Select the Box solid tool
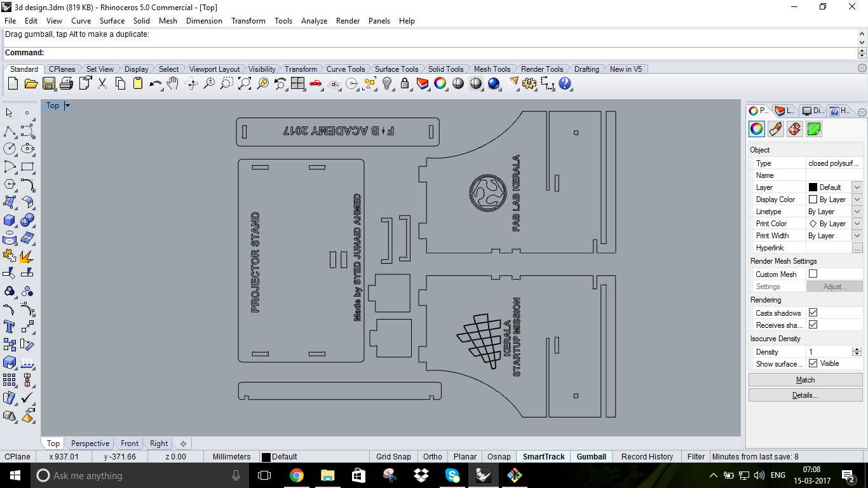The width and height of the screenshot is (868, 488). click(x=10, y=220)
